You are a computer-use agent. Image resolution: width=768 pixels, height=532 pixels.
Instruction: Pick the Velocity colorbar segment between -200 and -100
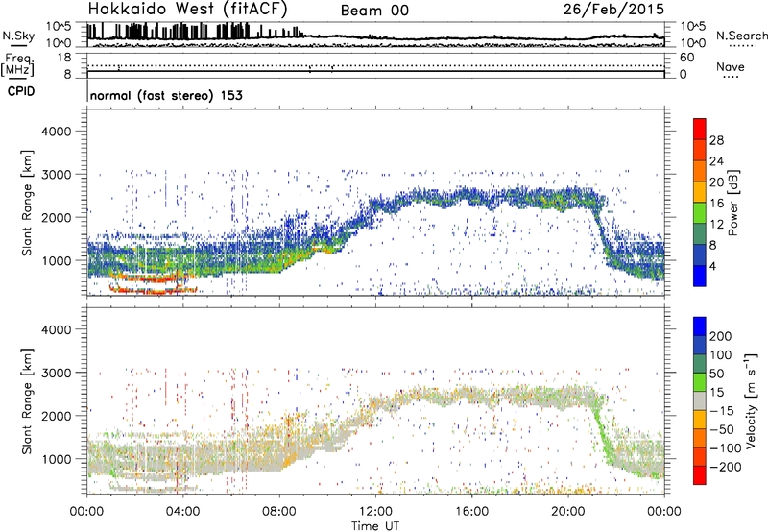[700, 456]
